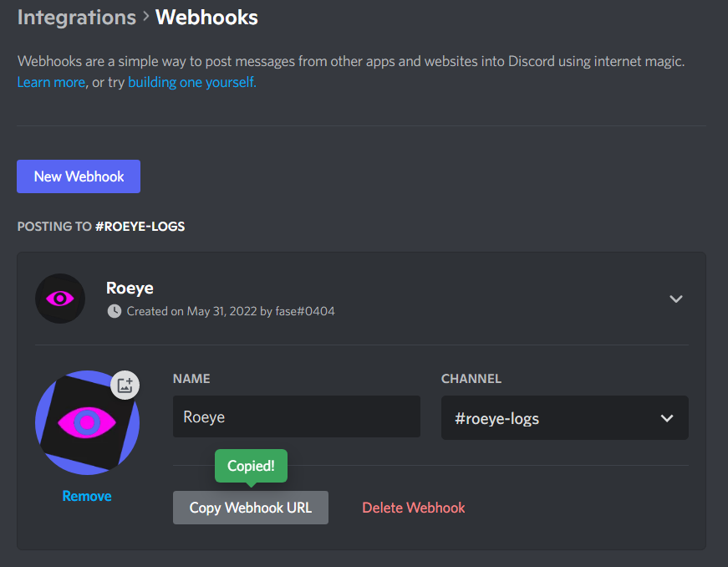The image size is (728, 567).
Task: Click the small Roeye eye avatar in the header
Action: click(x=60, y=299)
